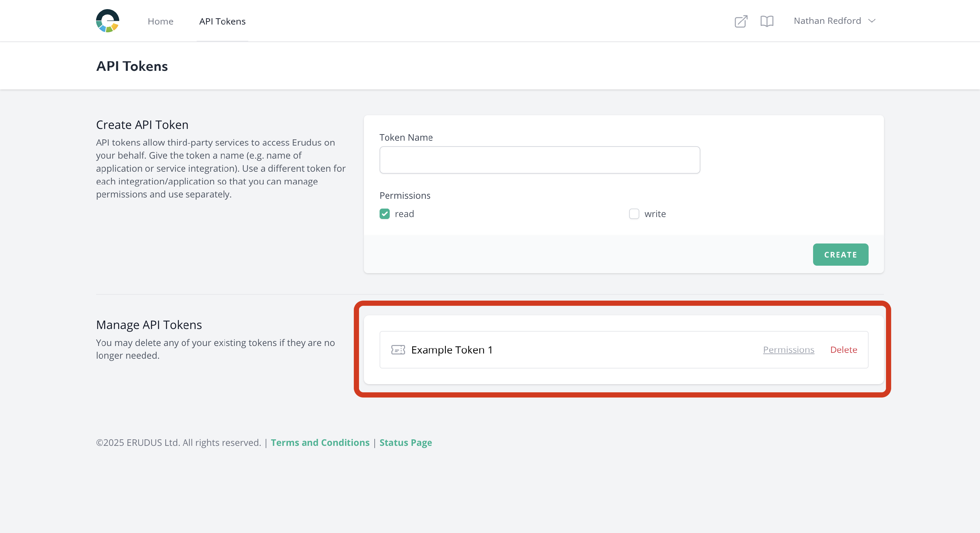Visit the Status Page link
This screenshot has height=533, width=980.
(405, 443)
